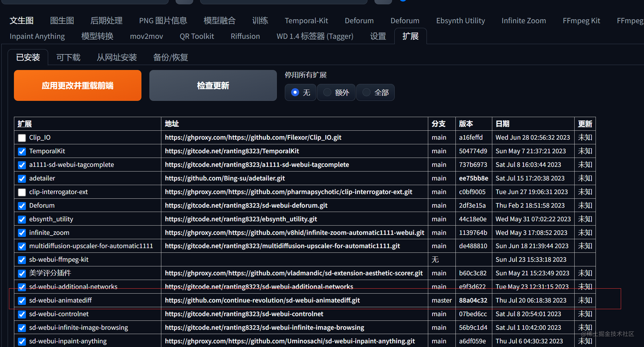
Task: Switch to 可下载 sub-tab
Action: [x=68, y=57]
